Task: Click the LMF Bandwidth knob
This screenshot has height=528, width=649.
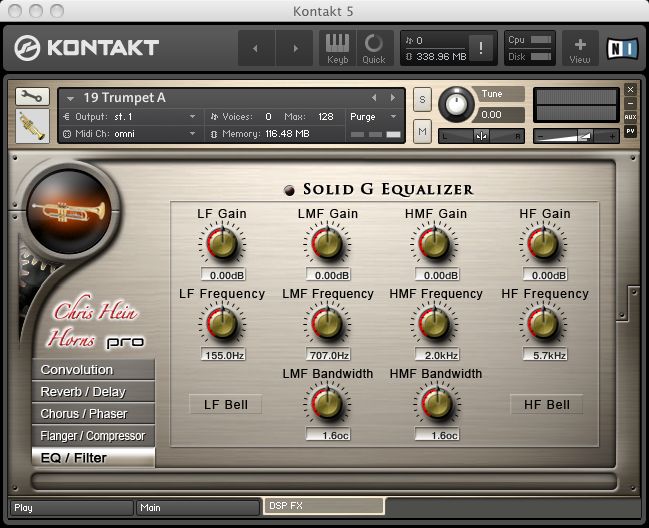Action: [327, 403]
